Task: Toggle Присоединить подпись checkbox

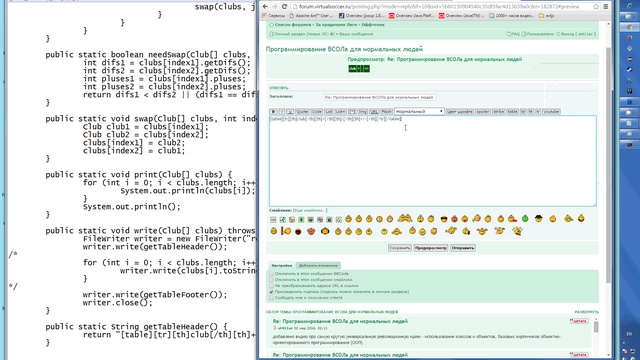Action: tap(271, 292)
